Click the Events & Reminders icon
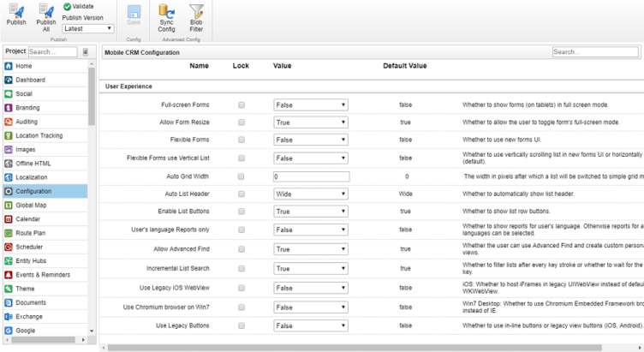This screenshot has height=352, width=644. [x=9, y=275]
